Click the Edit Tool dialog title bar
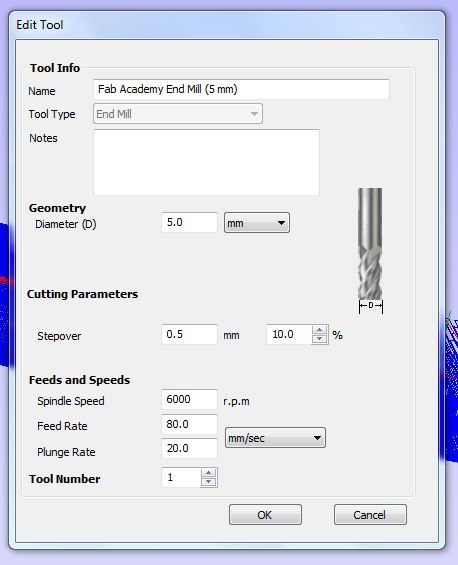 pos(227,25)
